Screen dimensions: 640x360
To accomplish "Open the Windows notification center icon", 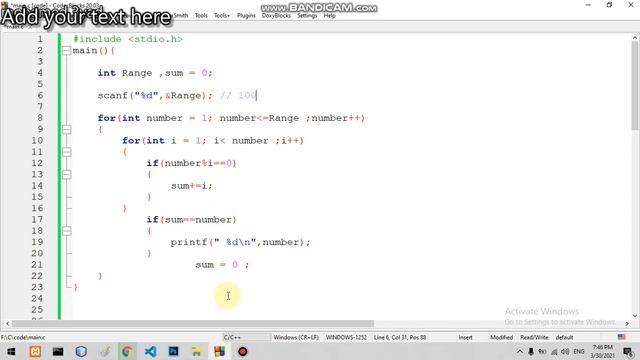I will (628, 351).
